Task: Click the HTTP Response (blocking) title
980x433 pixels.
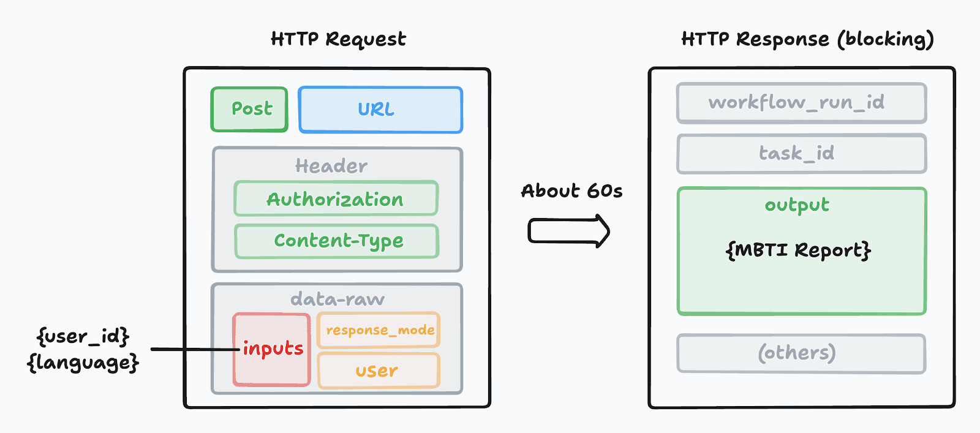Action: point(807,39)
